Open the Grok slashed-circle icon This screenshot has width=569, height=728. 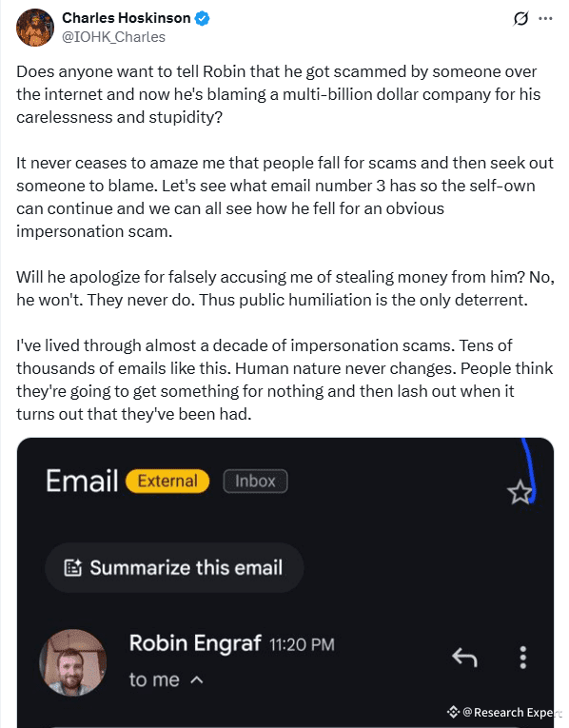pos(520,19)
